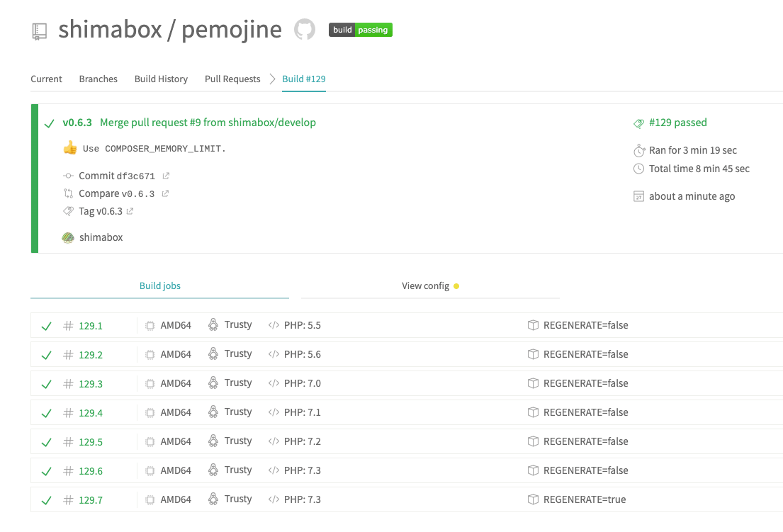This screenshot has width=783, height=532.
Task: Switch to the Current tab
Action: (x=46, y=79)
